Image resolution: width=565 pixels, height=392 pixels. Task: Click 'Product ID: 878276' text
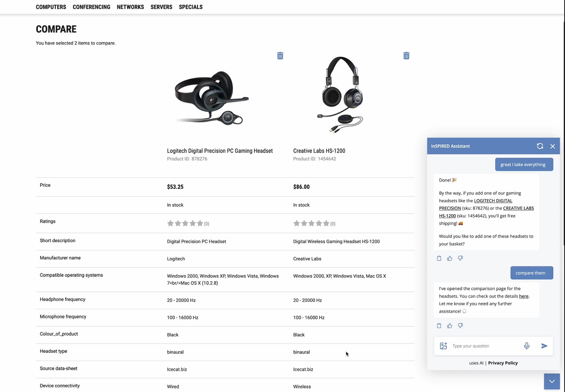pos(187,159)
